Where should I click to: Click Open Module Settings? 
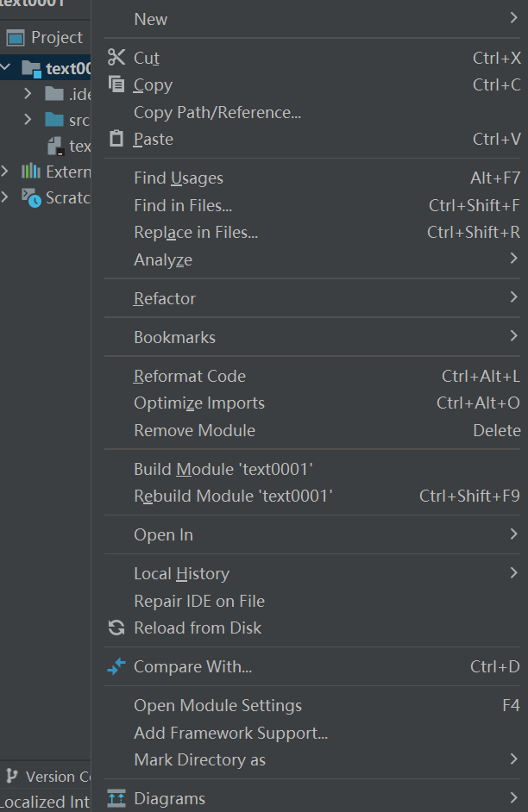tap(217, 706)
